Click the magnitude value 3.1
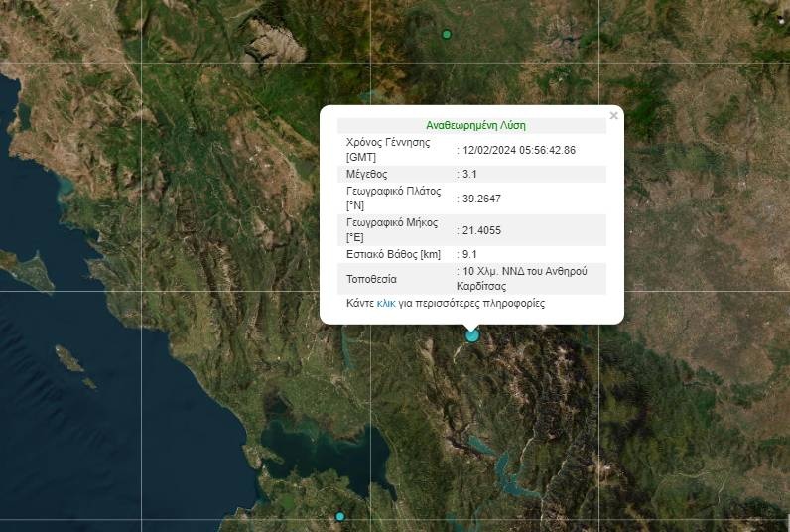Image resolution: width=790 pixels, height=532 pixels. click(x=469, y=174)
